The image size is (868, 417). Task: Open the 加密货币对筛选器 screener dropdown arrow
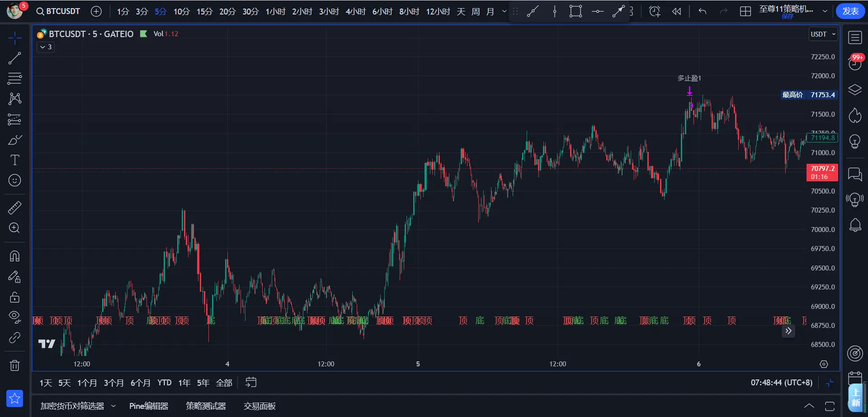coord(113,406)
